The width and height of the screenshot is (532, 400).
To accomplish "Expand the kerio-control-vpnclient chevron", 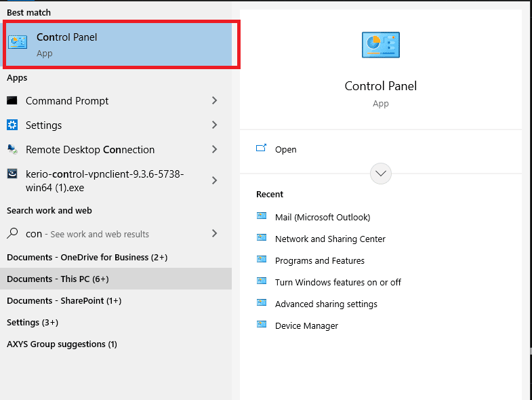I will [x=214, y=180].
